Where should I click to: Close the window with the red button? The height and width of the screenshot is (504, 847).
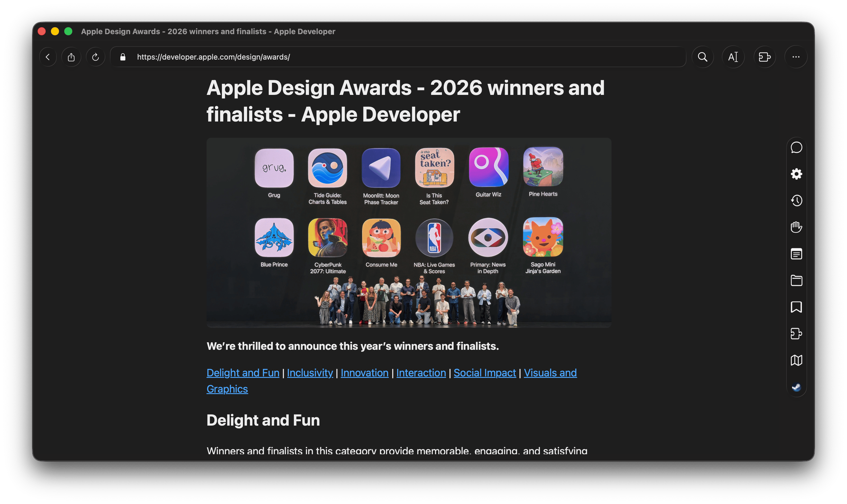tap(42, 32)
